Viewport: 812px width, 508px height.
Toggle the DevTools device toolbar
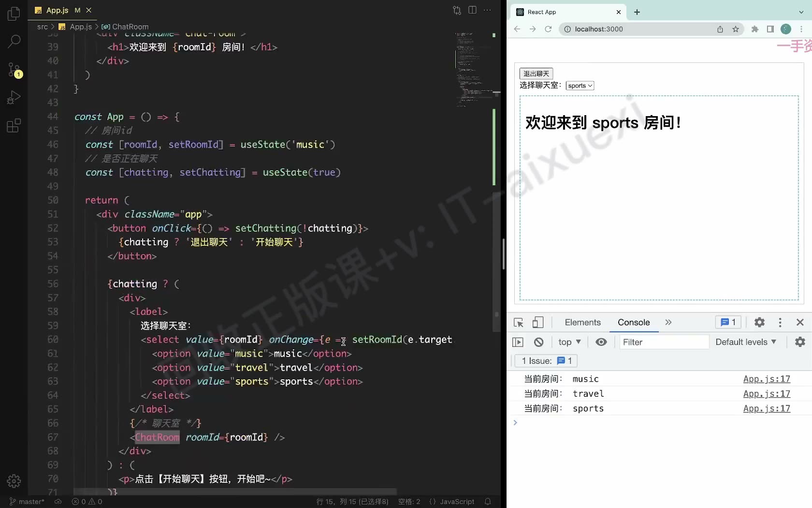point(538,323)
